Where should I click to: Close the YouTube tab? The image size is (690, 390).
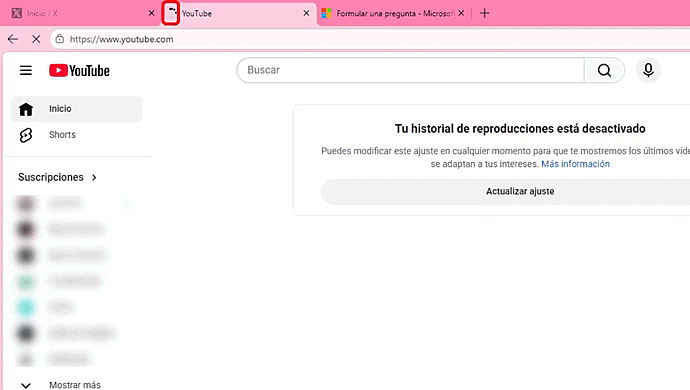(306, 13)
